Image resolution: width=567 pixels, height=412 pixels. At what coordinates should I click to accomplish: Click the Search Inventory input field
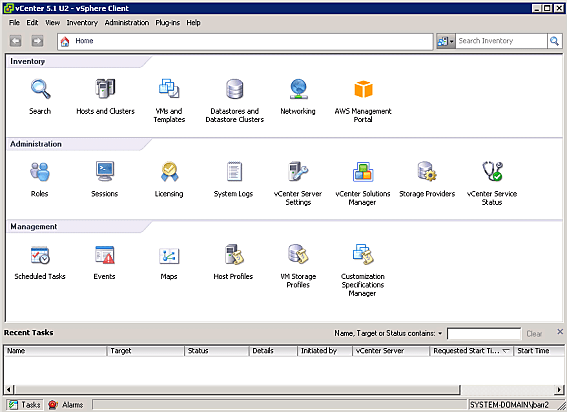(502, 41)
